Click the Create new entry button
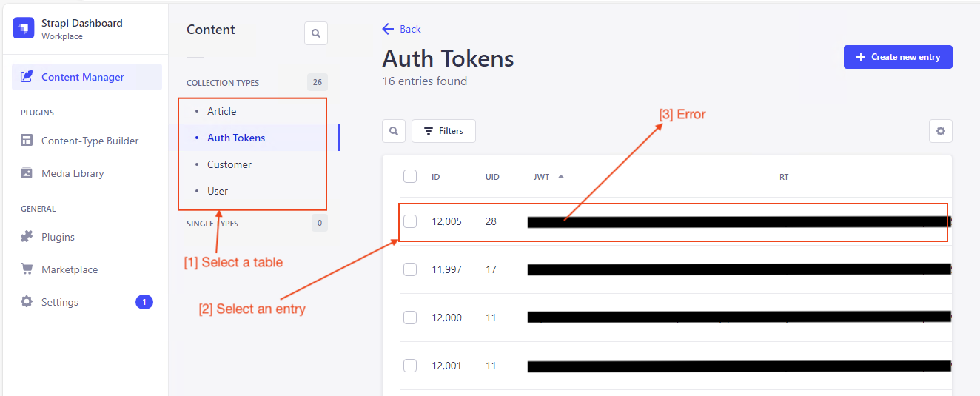 (897, 57)
